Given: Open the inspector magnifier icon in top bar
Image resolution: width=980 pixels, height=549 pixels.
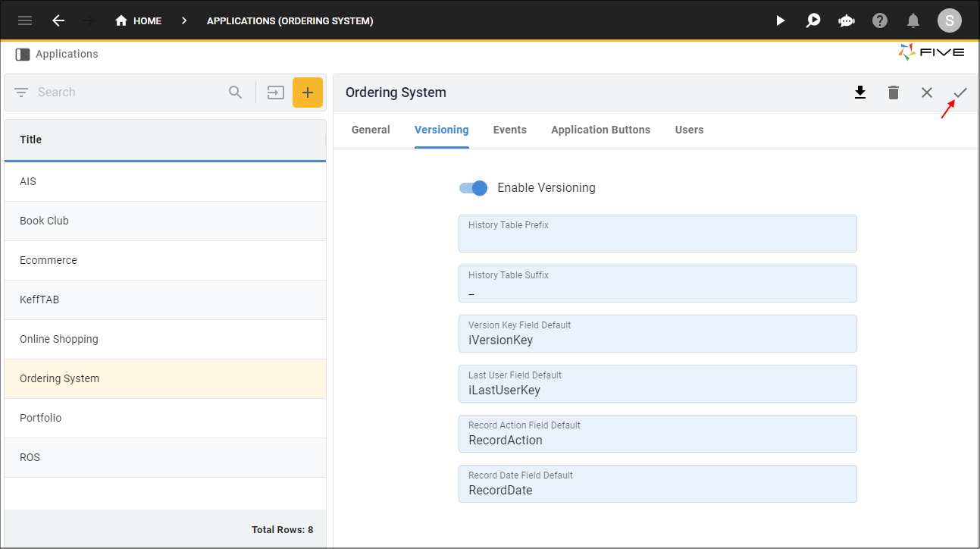Looking at the screenshot, I should 813,20.
